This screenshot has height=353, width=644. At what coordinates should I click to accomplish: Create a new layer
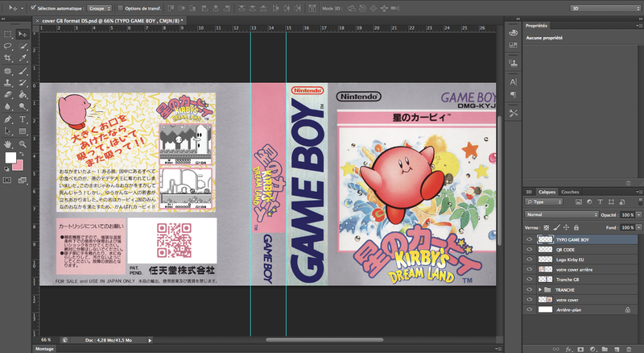pos(617,349)
